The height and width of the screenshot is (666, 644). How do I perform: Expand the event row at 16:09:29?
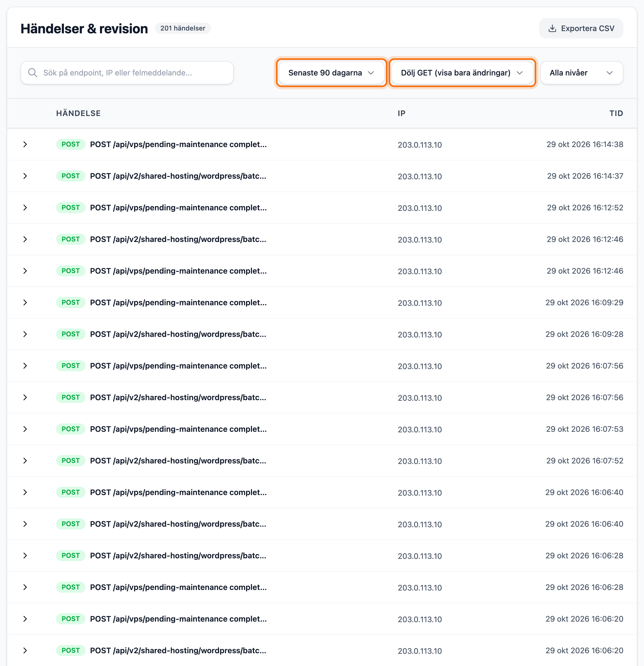pos(25,302)
